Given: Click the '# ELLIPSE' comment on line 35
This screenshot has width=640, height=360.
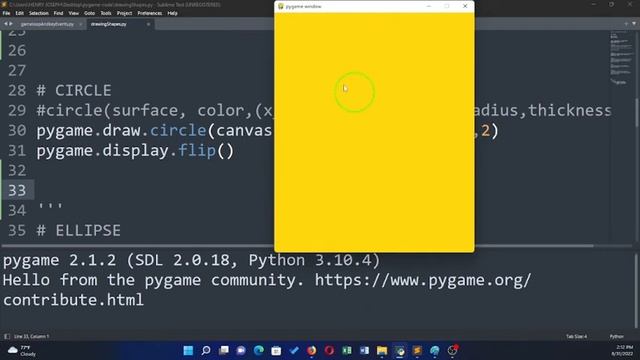Looking at the screenshot, I should tap(78, 231).
